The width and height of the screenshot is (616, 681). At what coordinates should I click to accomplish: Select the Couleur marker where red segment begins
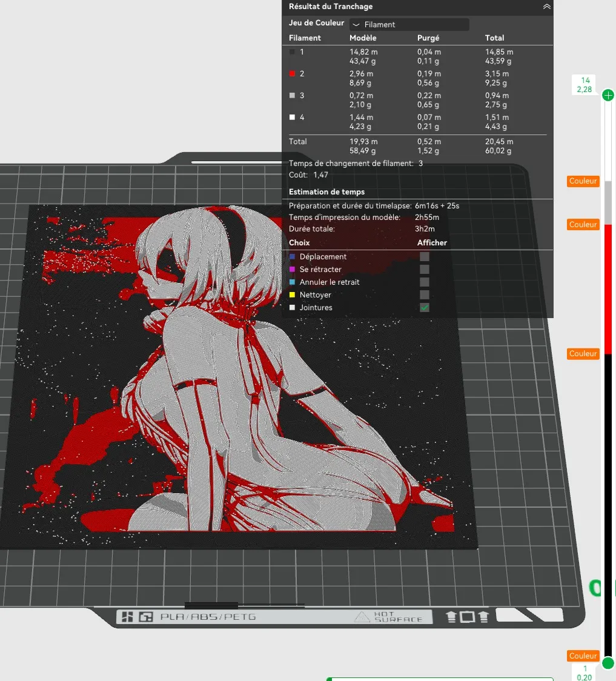pos(583,225)
